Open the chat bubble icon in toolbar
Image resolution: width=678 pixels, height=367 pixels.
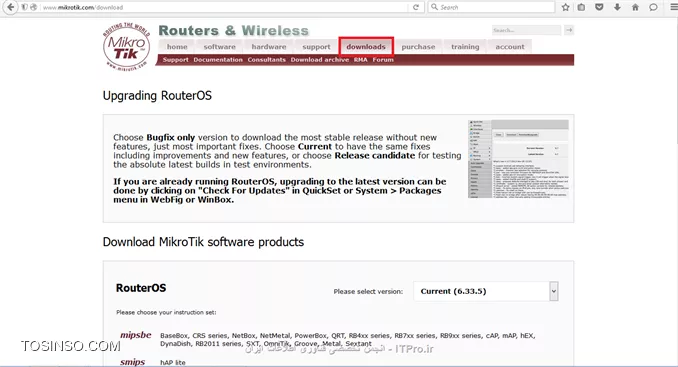point(653,7)
